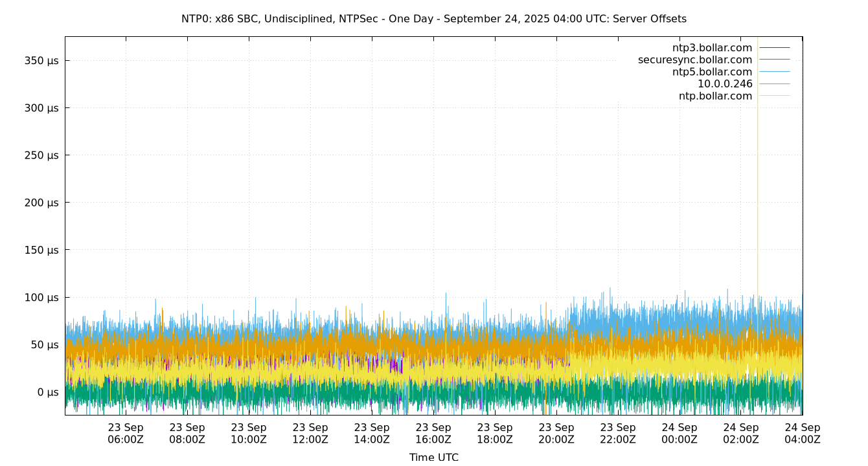The width and height of the screenshot is (868, 466).
Task: Select the securesync.bollar.com legend entry
Action: pos(694,60)
